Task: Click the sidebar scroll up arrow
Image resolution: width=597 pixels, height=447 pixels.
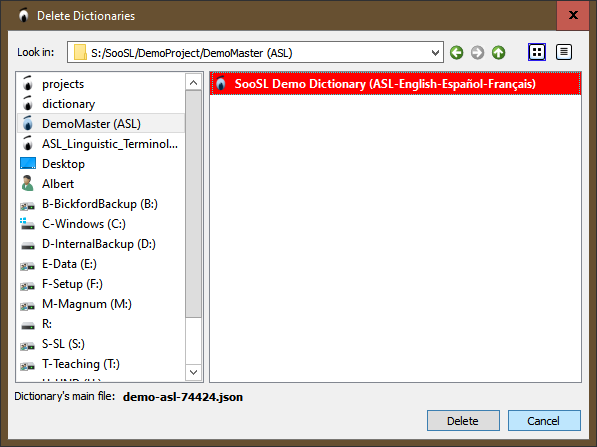Action: tap(193, 82)
